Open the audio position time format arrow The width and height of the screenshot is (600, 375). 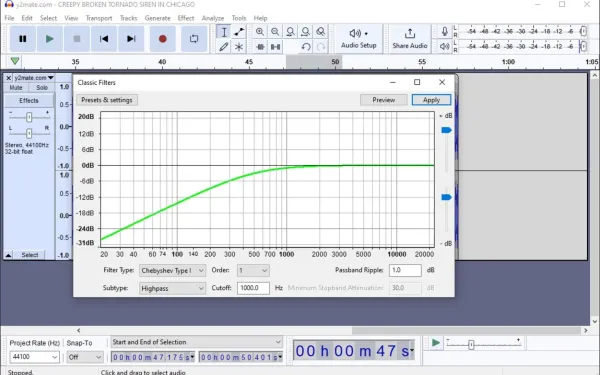coord(412,350)
